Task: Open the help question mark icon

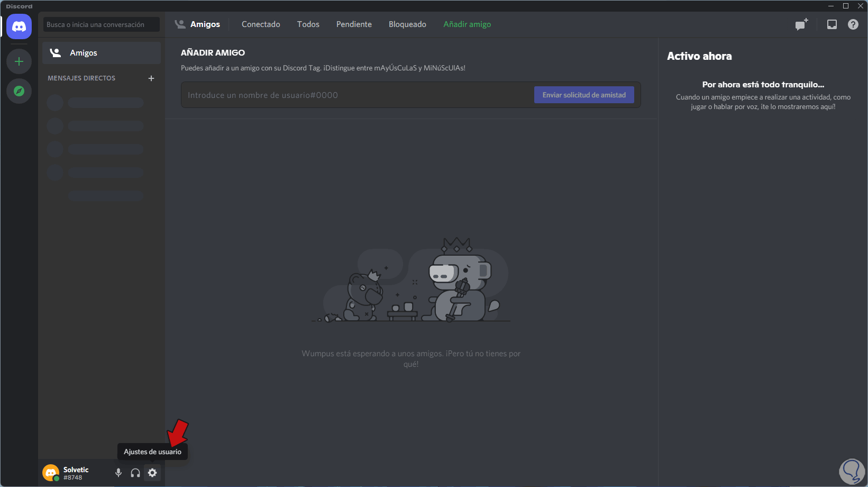Action: [853, 24]
